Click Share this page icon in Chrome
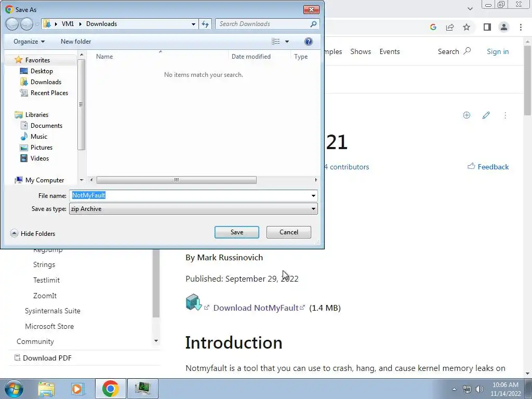Viewport: 532px width, 399px height. (x=450, y=27)
